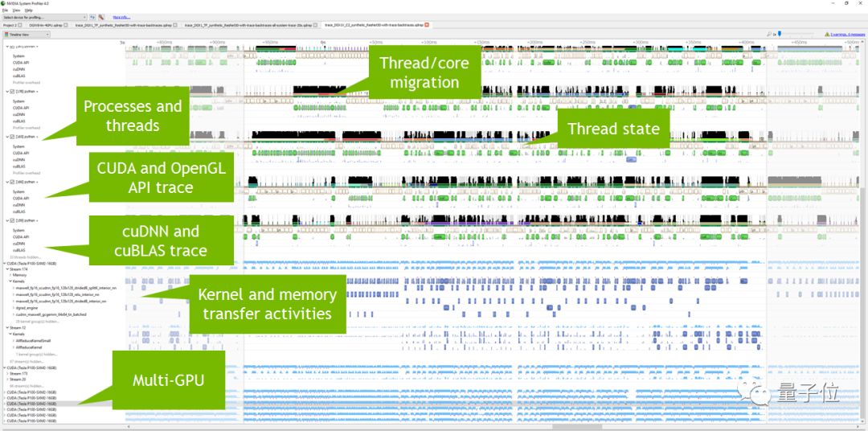The width and height of the screenshot is (868, 431).
Task: Expand the Stream 20 node
Action: (7, 380)
